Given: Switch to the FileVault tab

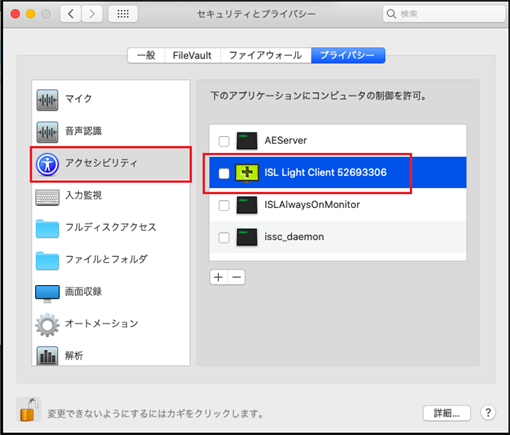Looking at the screenshot, I should tap(192, 55).
